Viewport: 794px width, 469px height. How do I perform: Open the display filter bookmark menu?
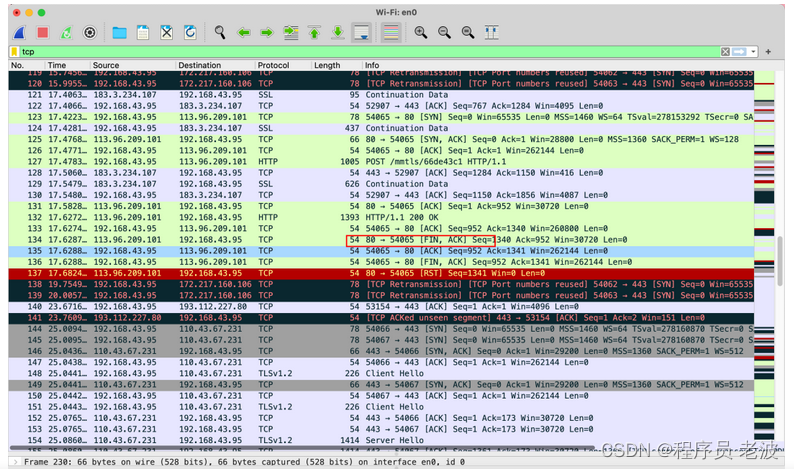tap(15, 52)
